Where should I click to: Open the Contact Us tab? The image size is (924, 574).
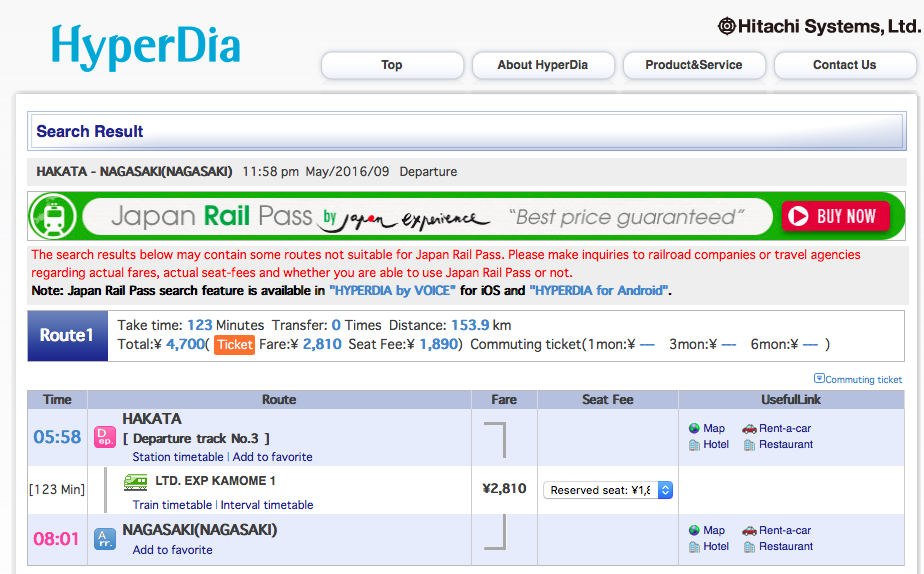(x=844, y=65)
